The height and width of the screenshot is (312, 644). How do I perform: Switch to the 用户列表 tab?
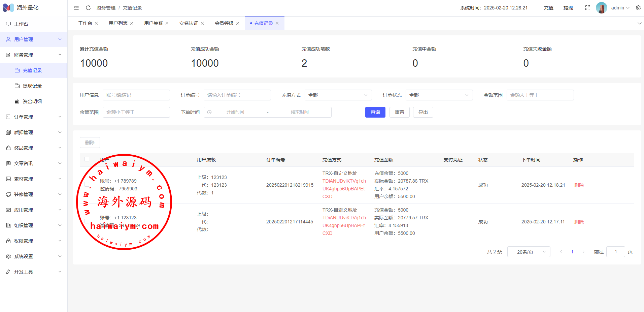click(118, 23)
